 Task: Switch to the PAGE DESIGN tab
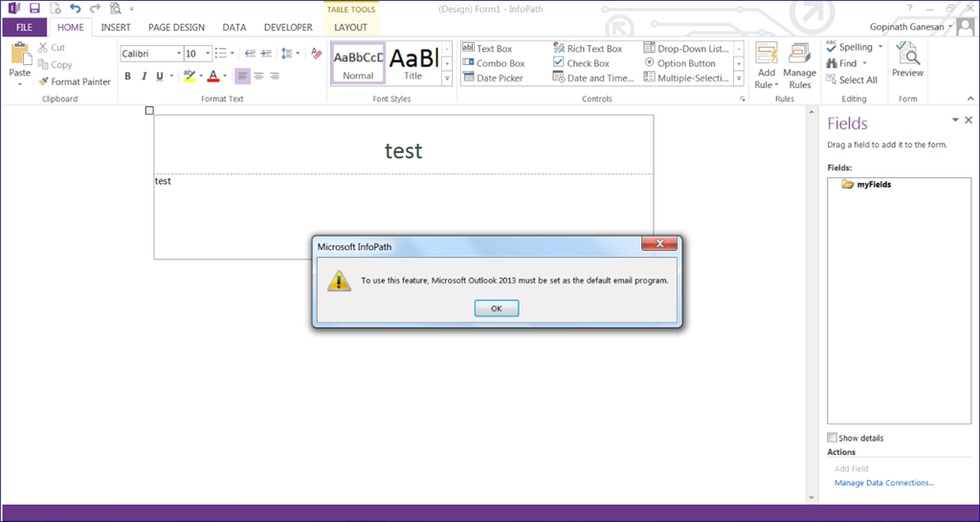click(176, 28)
